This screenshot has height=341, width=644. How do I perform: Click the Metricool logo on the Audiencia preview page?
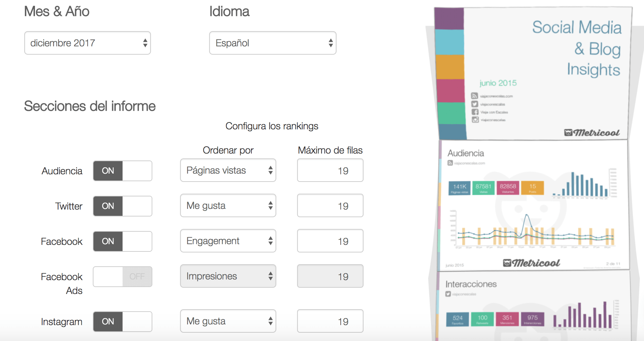click(x=531, y=263)
